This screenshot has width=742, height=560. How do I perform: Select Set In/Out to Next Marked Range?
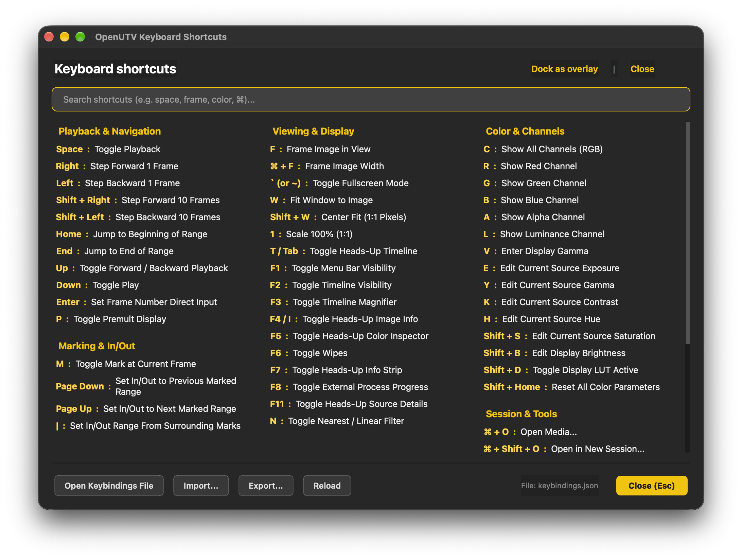point(146,409)
